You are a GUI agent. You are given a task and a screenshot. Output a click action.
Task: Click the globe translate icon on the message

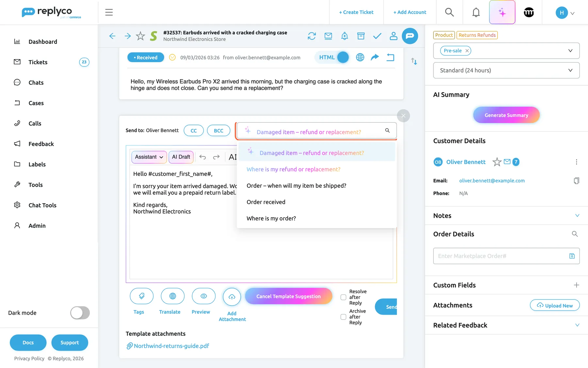(360, 58)
